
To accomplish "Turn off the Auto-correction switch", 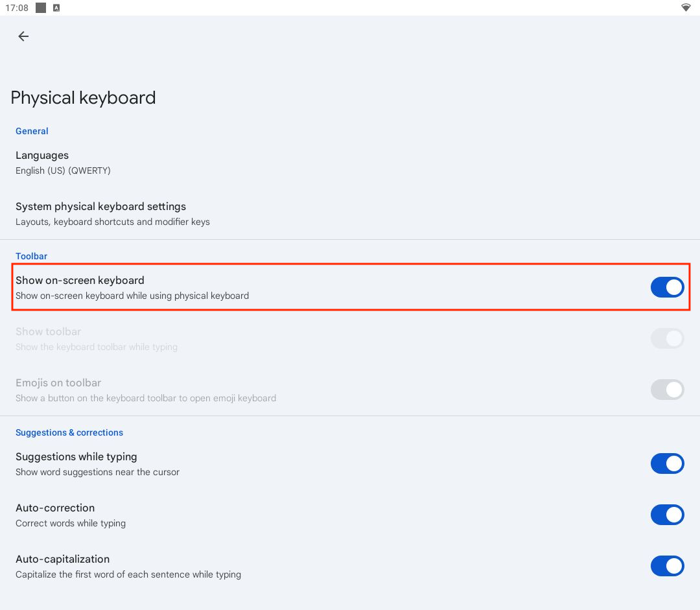I will pyautogui.click(x=667, y=515).
